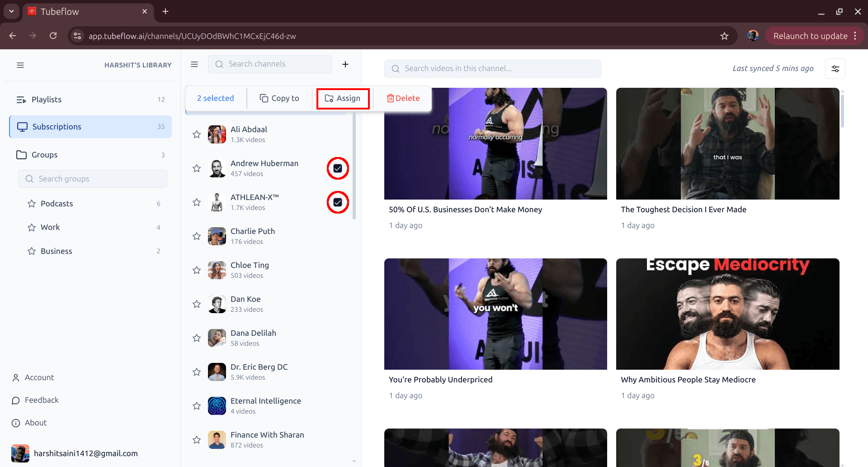This screenshot has width=868, height=467.
Task: Switch to the Podcasts group
Action: point(57,203)
